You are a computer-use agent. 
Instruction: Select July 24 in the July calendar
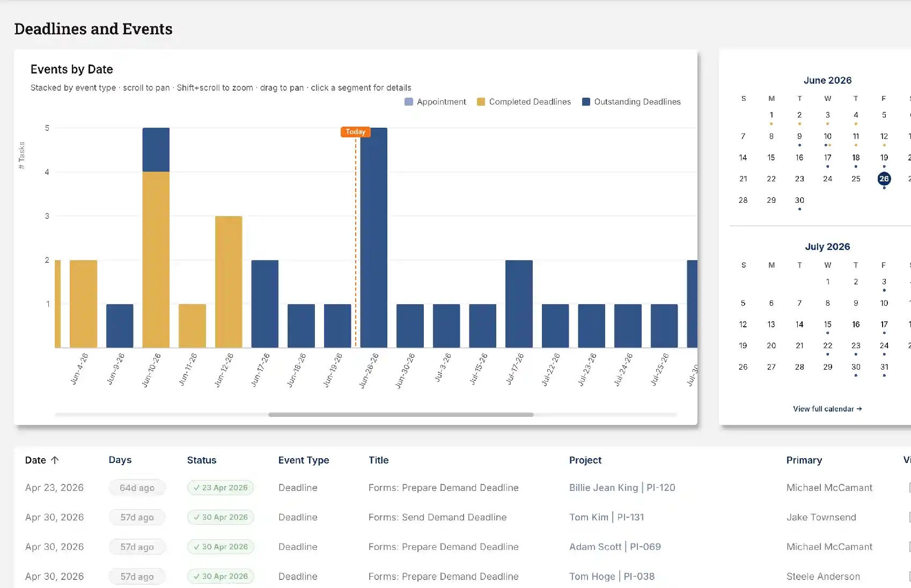884,346
